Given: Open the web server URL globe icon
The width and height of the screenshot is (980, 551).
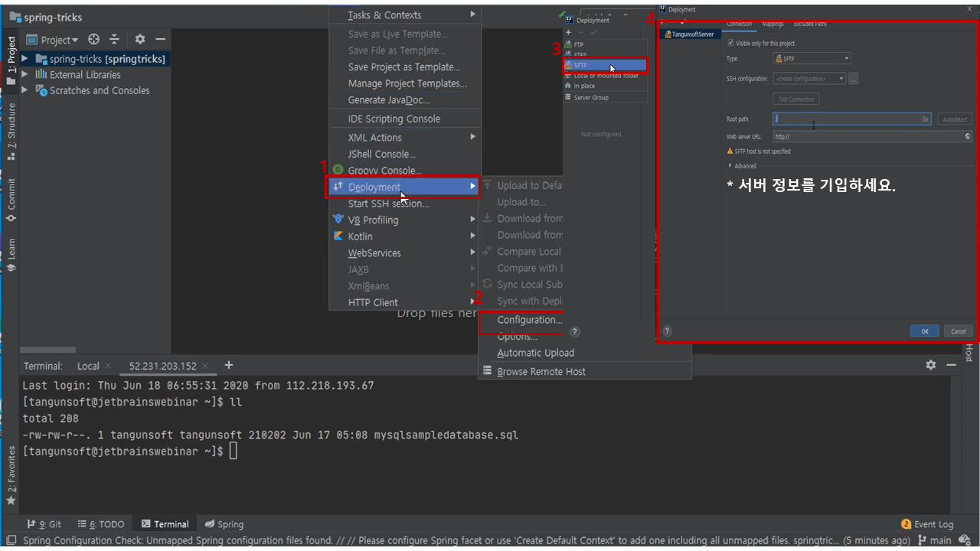Looking at the screenshot, I should (968, 137).
